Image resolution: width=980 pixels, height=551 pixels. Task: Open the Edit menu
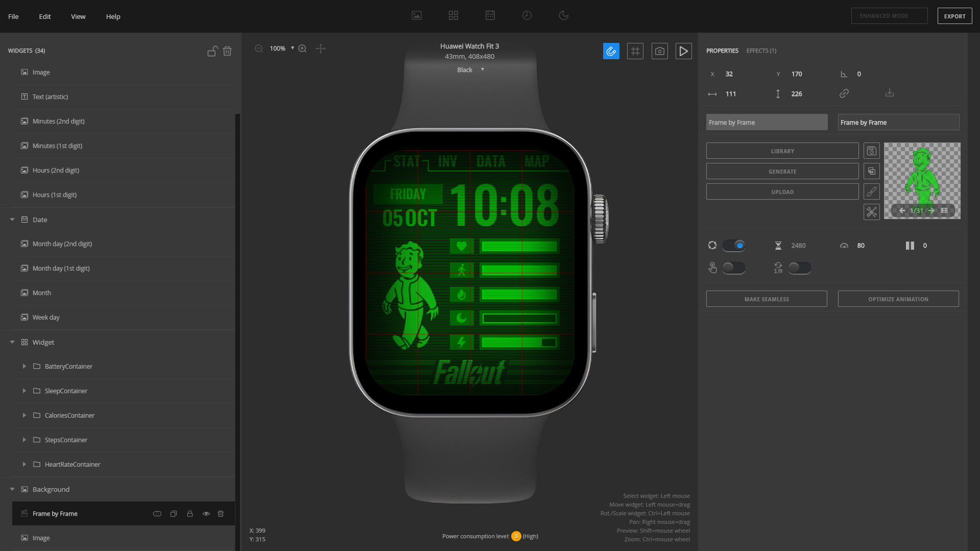tap(45, 16)
